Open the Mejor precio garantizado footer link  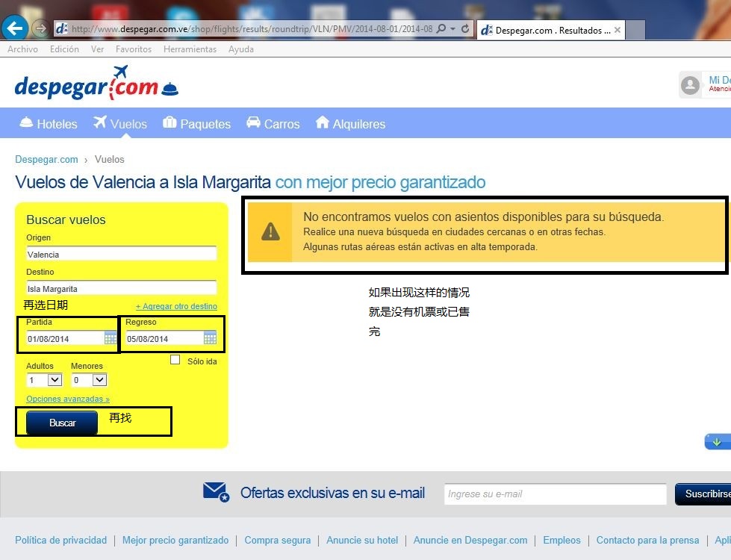(x=175, y=540)
